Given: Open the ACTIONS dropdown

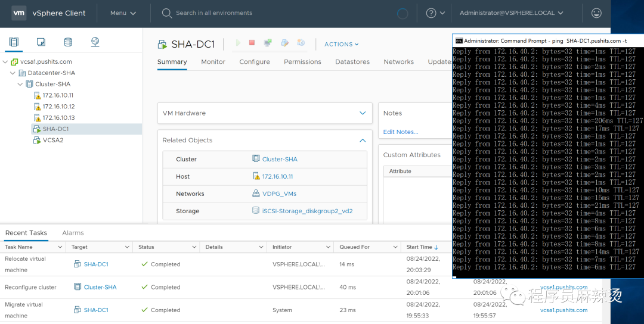Looking at the screenshot, I should point(341,44).
